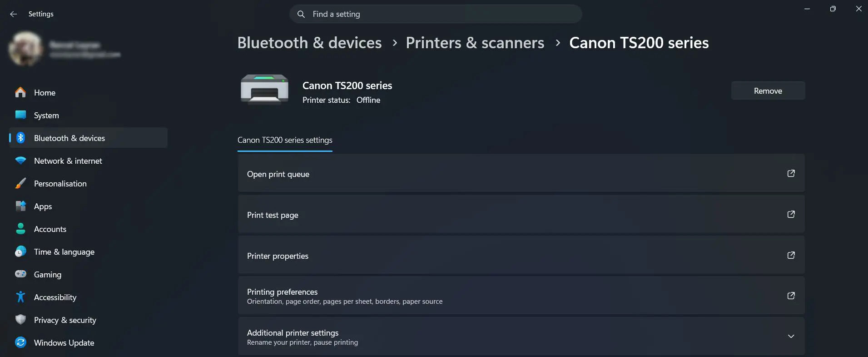Restore down the Settings window
868x357 pixels.
[833, 9]
